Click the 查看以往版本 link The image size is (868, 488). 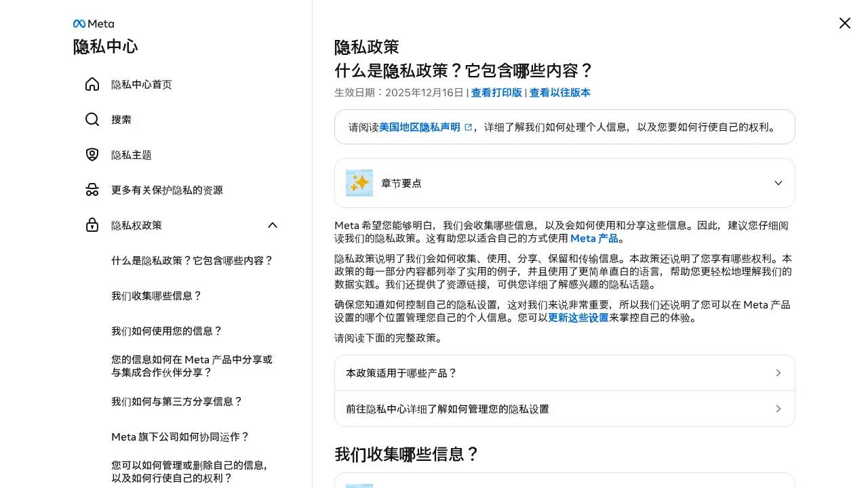[x=560, y=92]
